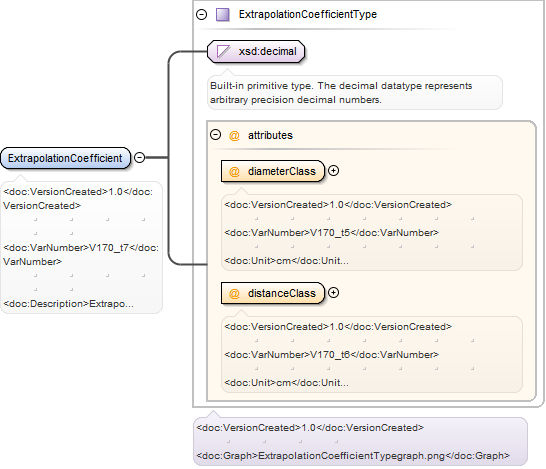Collapse the ExtrapolationCoefficient element node
This screenshot has height=469, width=546.
coord(140,157)
